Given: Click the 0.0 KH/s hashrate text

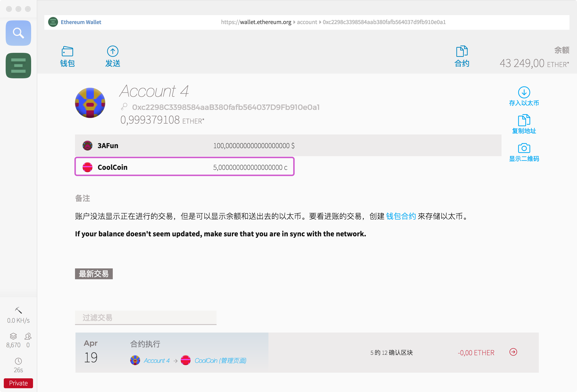Looking at the screenshot, I should (x=18, y=321).
